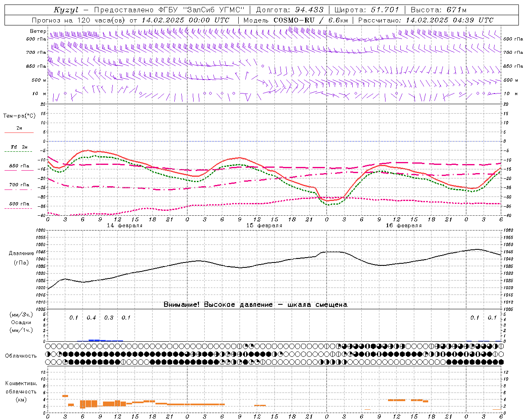Click the "0.4" precipitation value
The width and height of the screenshot is (525, 420).
point(91,317)
